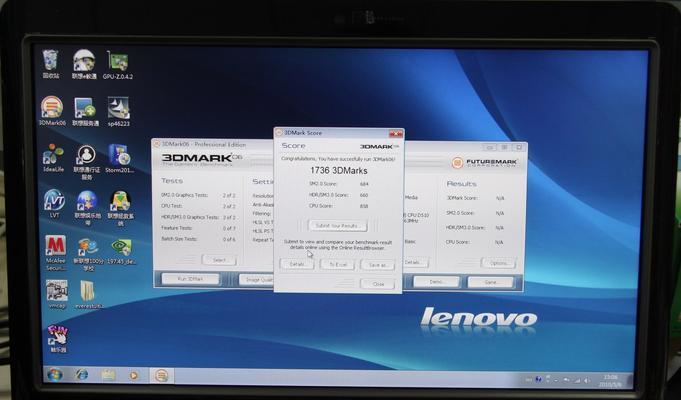Open the sp46223 desktop icon

(119, 112)
